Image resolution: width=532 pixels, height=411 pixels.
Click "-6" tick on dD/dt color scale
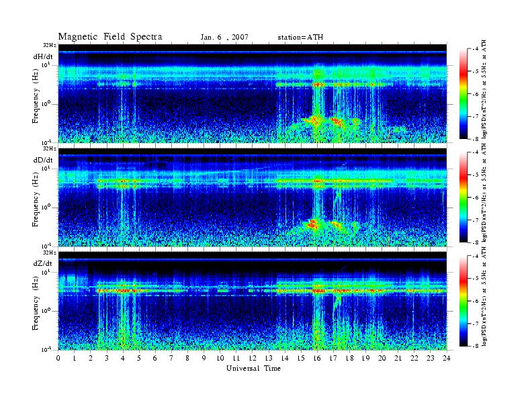tap(476, 197)
